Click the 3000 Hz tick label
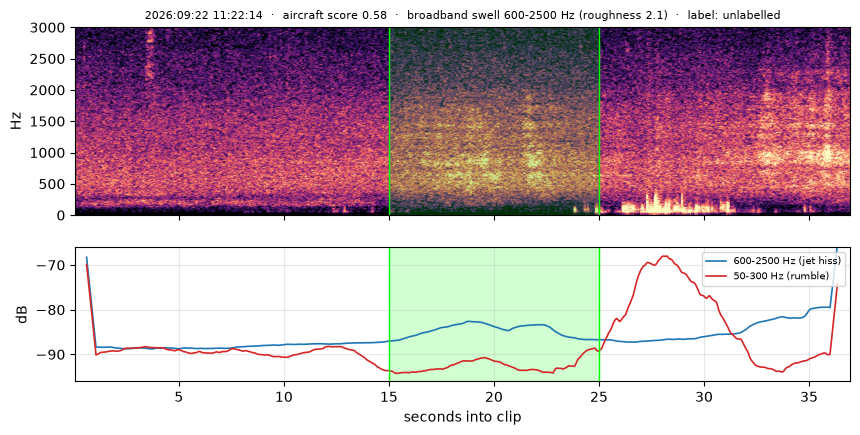The width and height of the screenshot is (860, 435). [x=49, y=28]
